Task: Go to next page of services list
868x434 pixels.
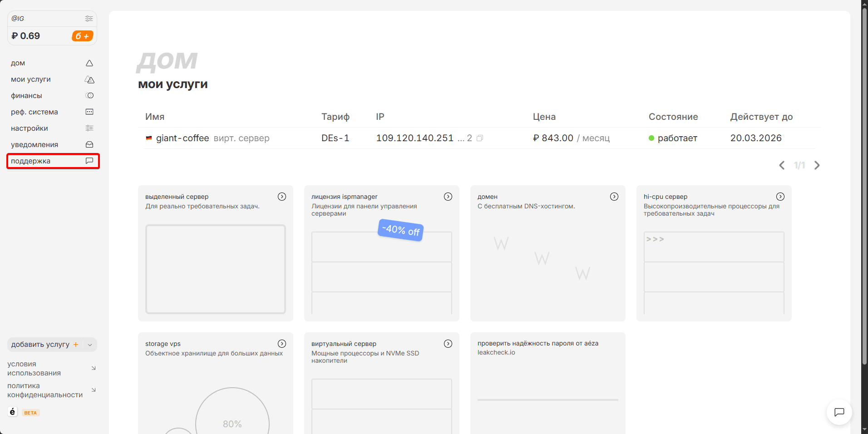Action: [x=817, y=165]
